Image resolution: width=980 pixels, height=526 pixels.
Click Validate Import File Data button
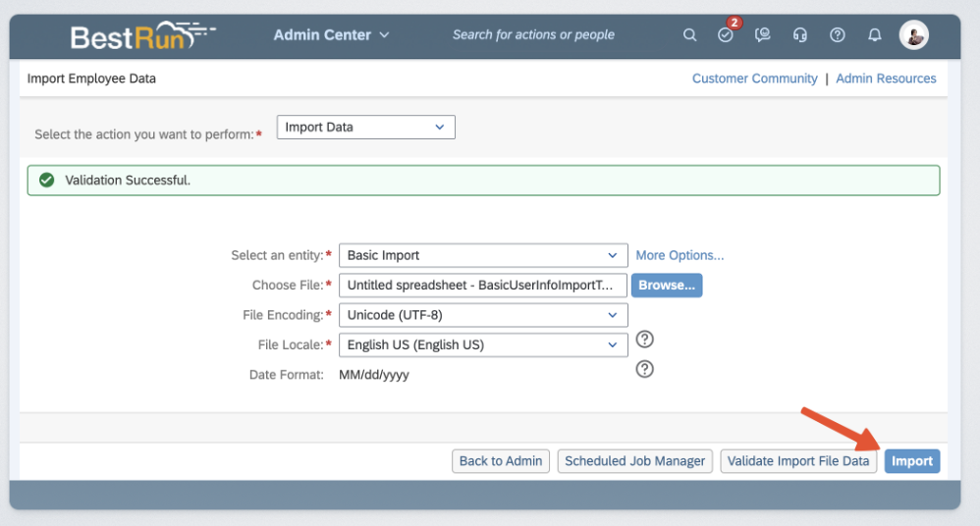(x=798, y=461)
